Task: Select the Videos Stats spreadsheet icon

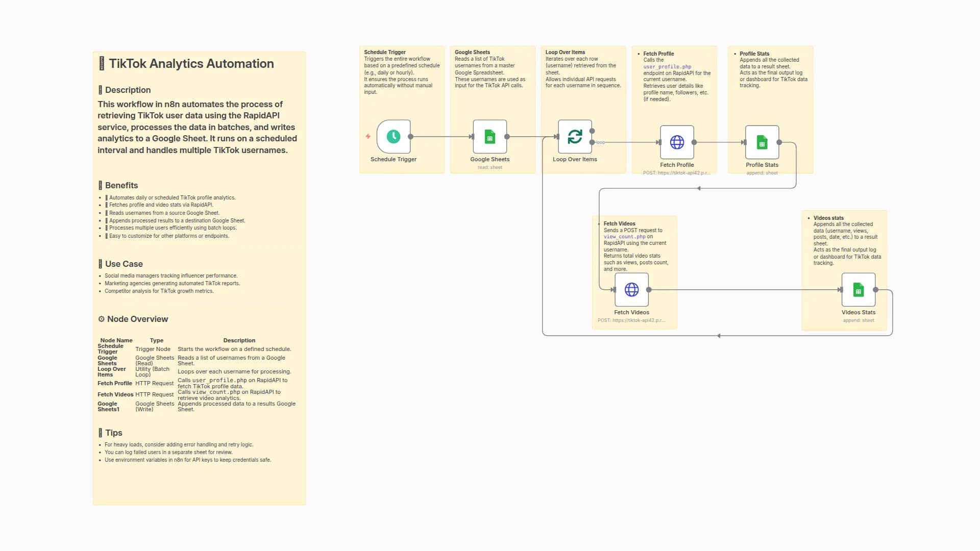Action: click(859, 289)
